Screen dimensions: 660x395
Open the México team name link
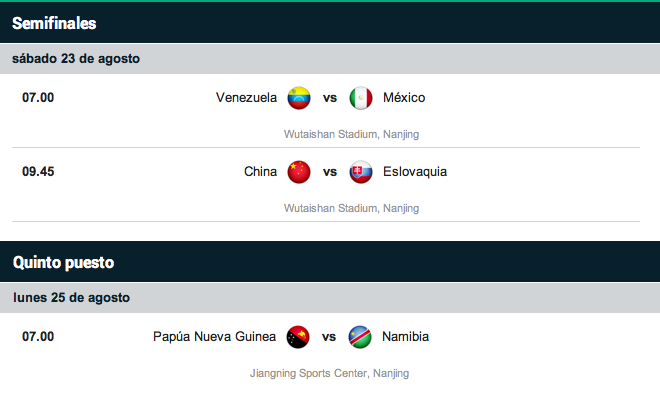(404, 98)
